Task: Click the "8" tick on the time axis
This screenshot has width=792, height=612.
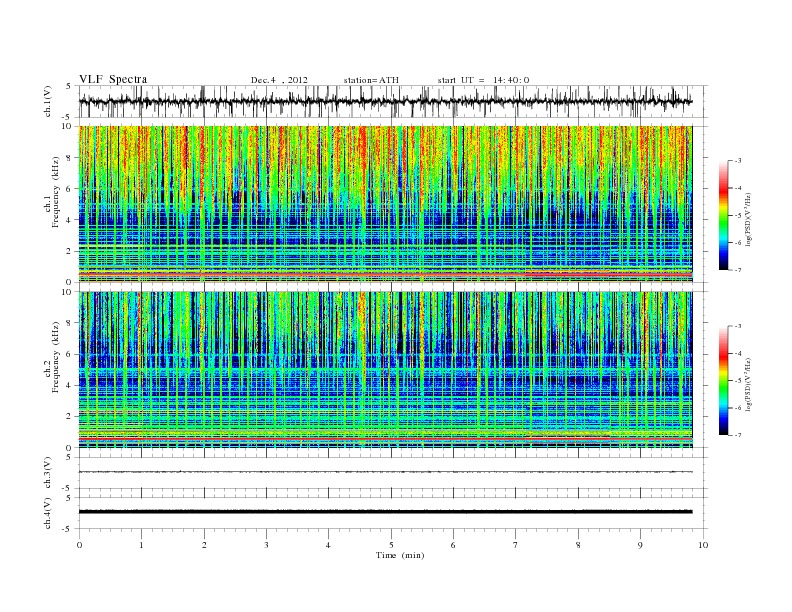Action: pos(578,545)
